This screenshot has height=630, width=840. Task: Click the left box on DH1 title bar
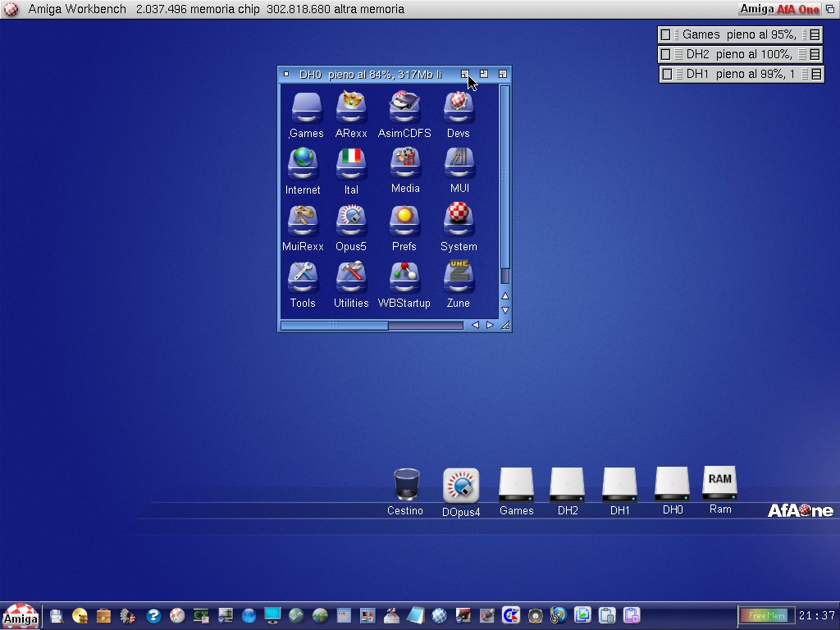pos(667,74)
